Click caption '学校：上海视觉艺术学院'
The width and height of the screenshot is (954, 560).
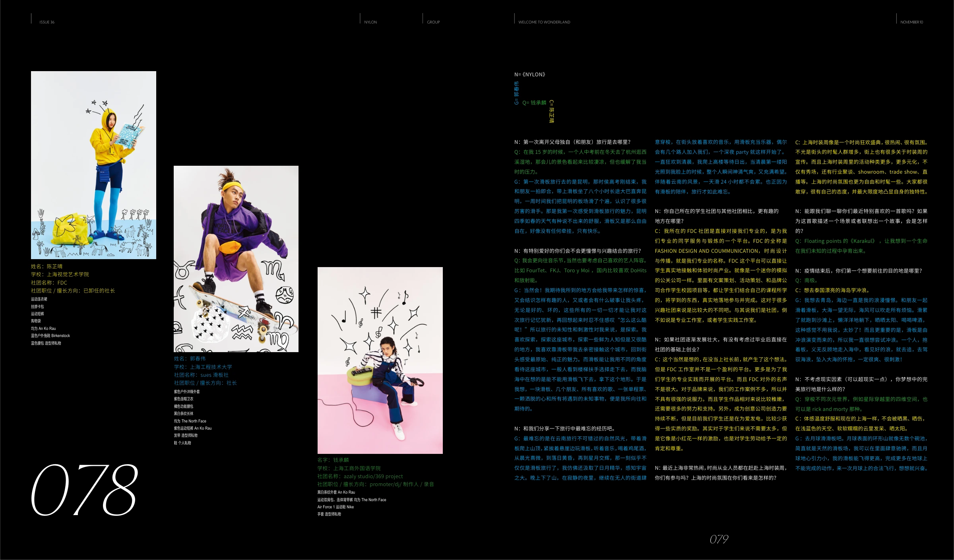point(60,274)
